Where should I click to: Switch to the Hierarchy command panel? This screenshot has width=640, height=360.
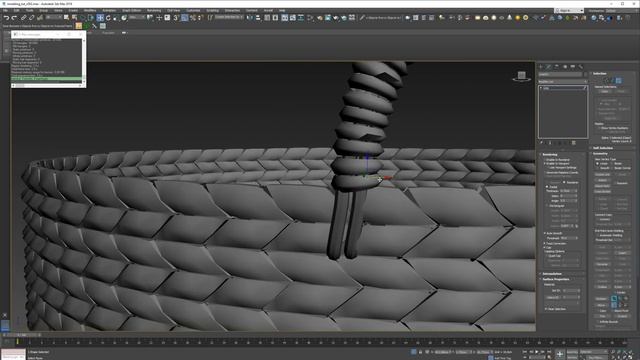tap(556, 67)
